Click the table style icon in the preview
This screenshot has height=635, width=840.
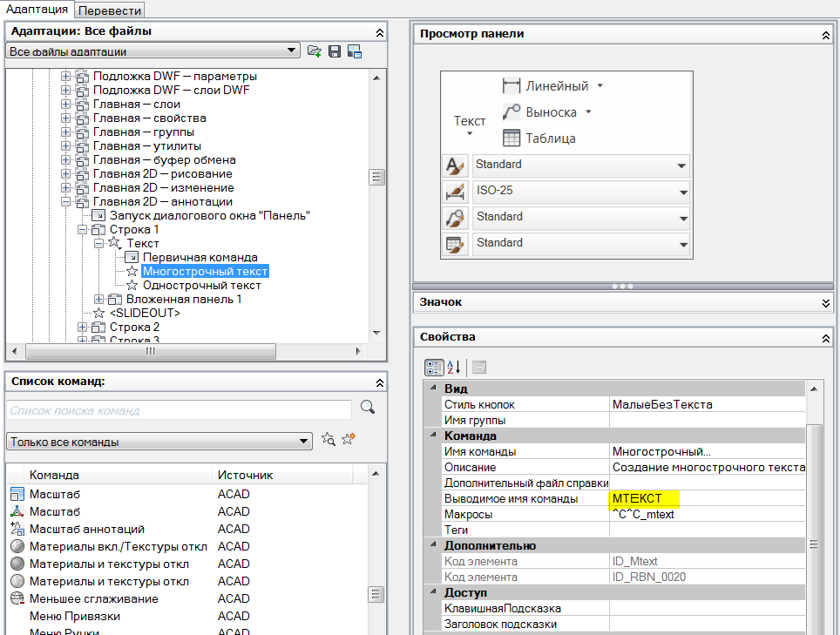[x=456, y=244]
